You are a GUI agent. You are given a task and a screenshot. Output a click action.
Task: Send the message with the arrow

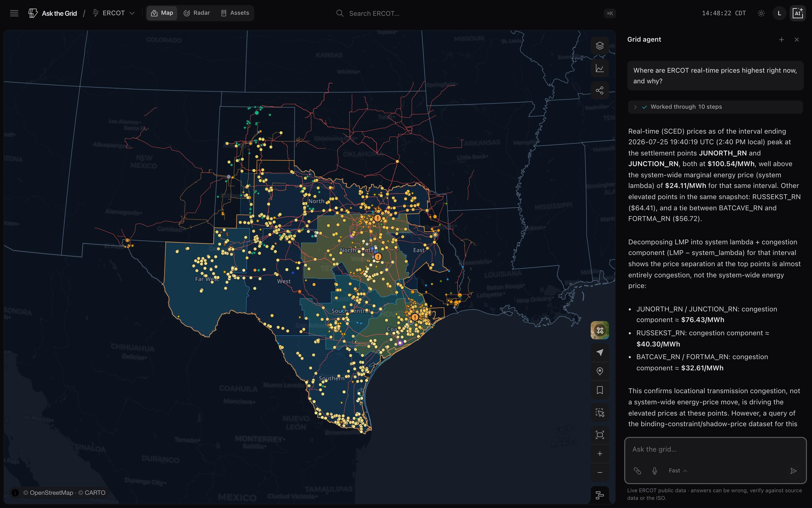coord(793,471)
